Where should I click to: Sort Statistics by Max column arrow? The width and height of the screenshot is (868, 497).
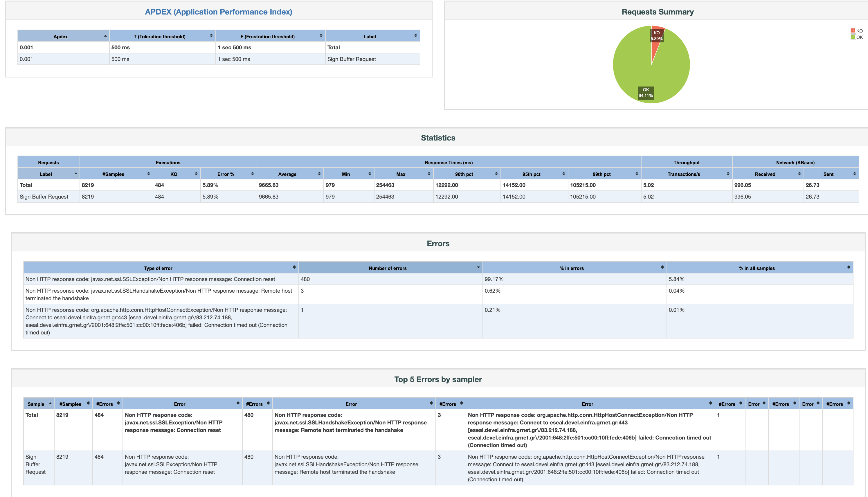point(429,174)
